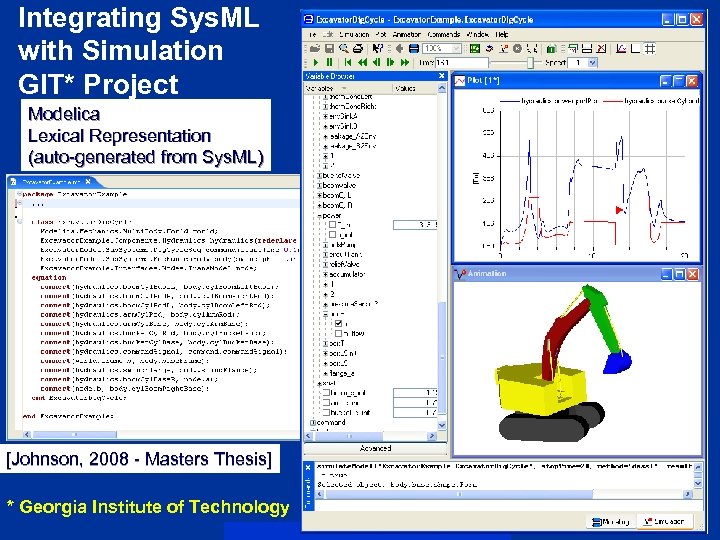Click the new plot window icon

click(573, 48)
